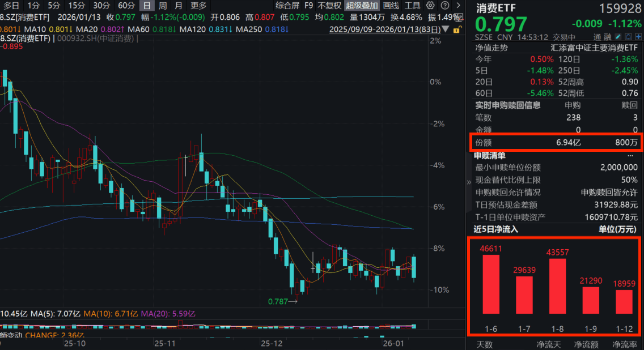Switch to the 60分 interval tab

coord(128,5)
